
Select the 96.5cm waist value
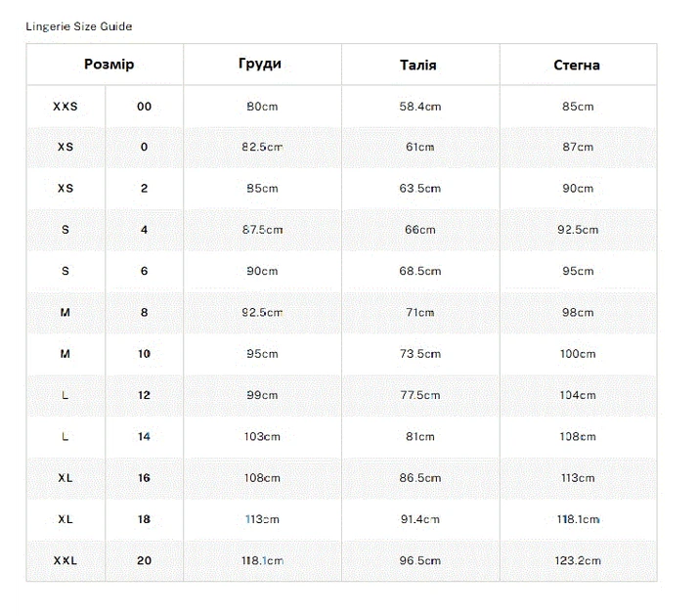pos(420,560)
